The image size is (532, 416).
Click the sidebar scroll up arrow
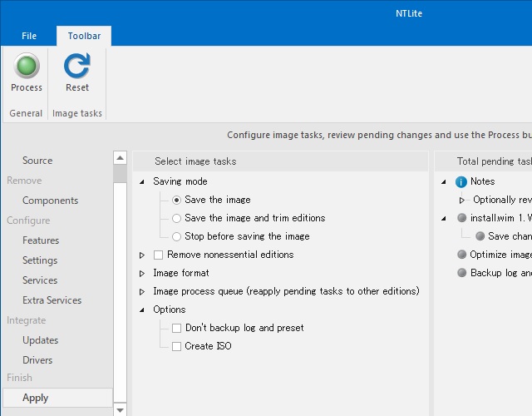click(x=120, y=157)
